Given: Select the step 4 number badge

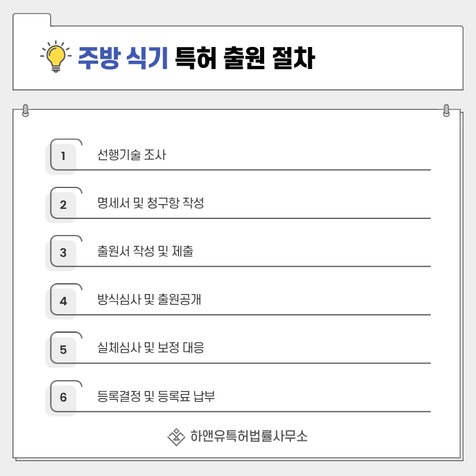Looking at the screenshot, I should tap(63, 300).
